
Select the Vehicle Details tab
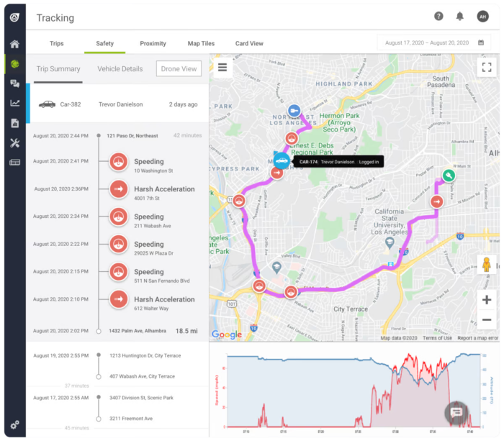[120, 69]
